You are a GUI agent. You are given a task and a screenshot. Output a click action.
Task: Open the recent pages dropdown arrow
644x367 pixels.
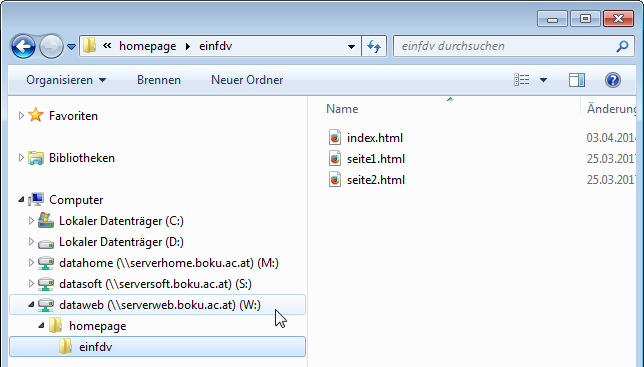(x=71, y=47)
